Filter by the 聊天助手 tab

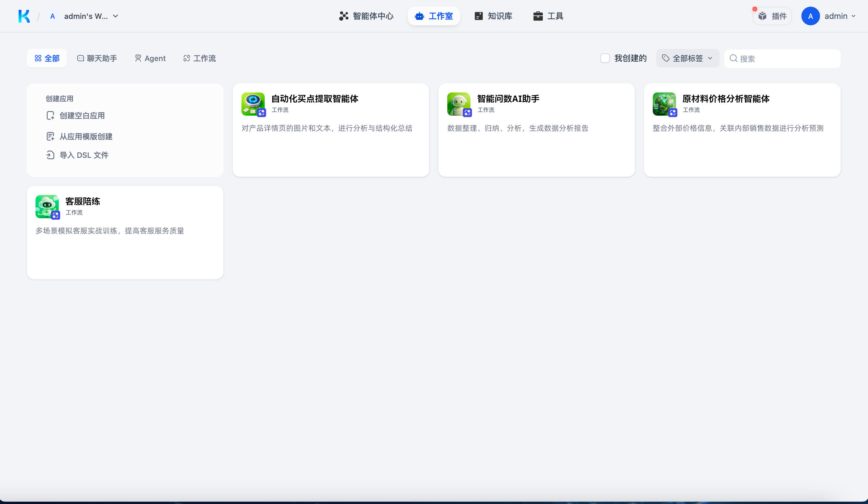click(x=97, y=58)
